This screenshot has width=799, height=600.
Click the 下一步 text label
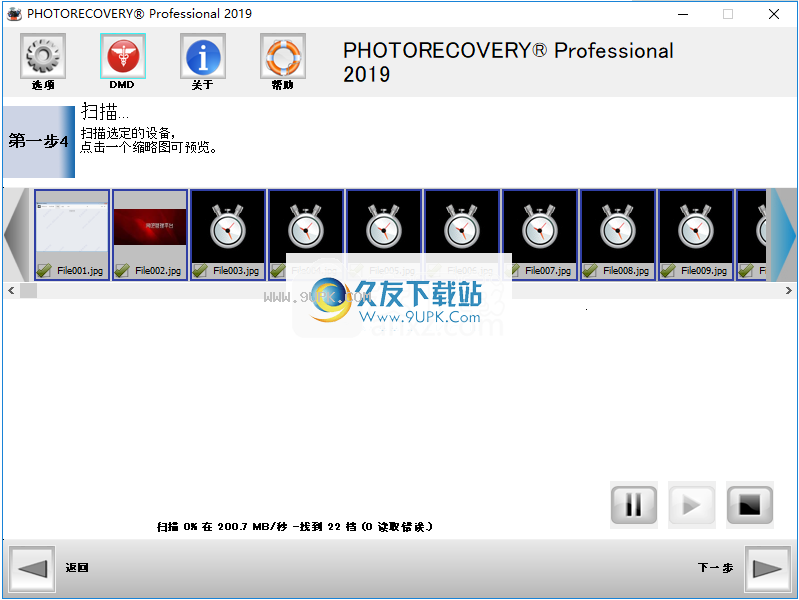(715, 567)
